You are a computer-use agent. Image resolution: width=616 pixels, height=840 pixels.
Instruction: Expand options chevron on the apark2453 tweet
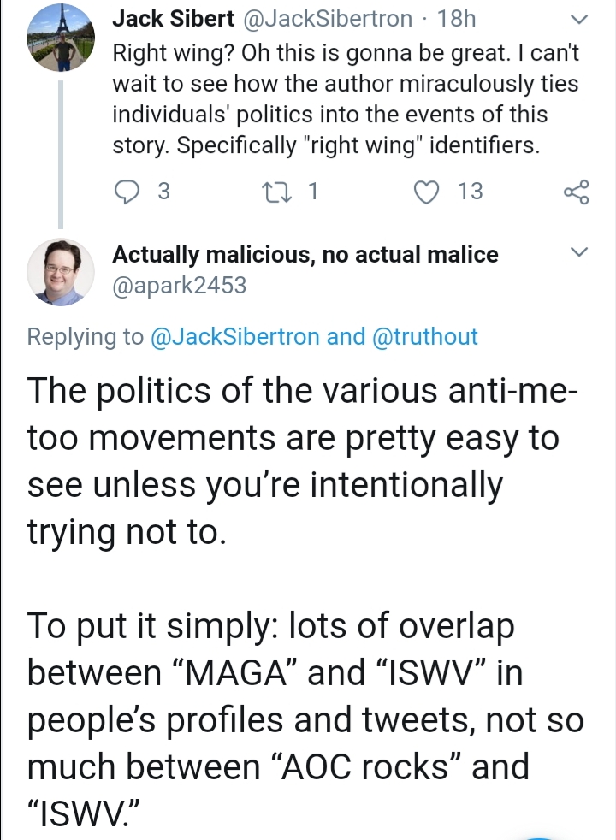[x=578, y=251]
